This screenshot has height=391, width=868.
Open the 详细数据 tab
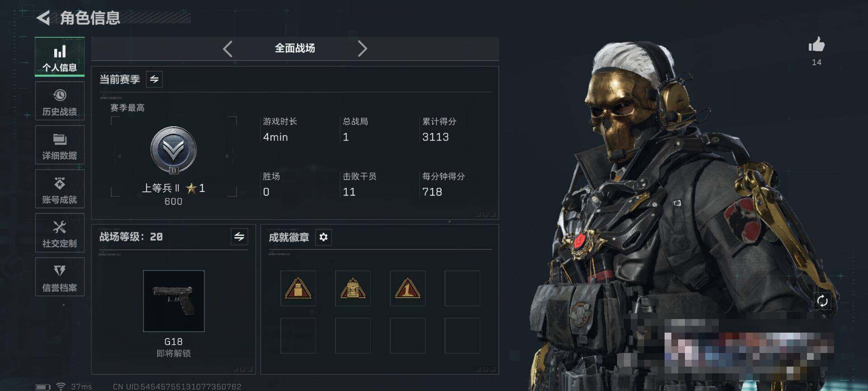[60, 145]
